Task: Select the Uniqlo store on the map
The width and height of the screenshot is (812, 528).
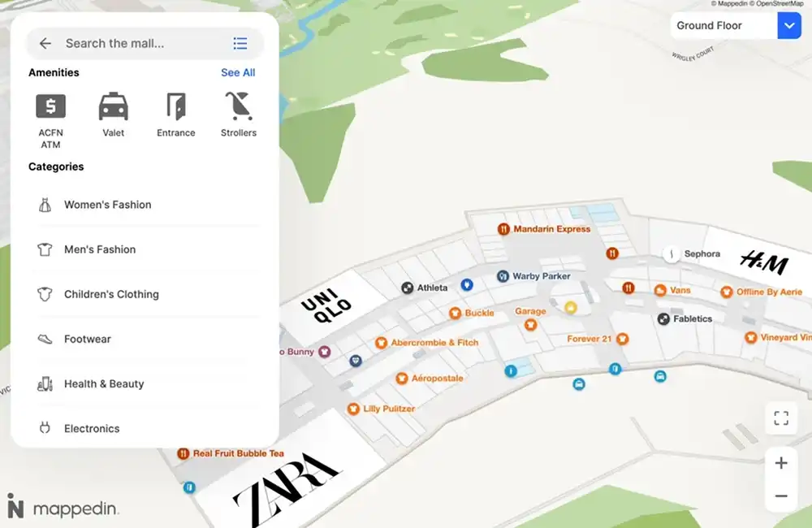Action: [x=326, y=309]
